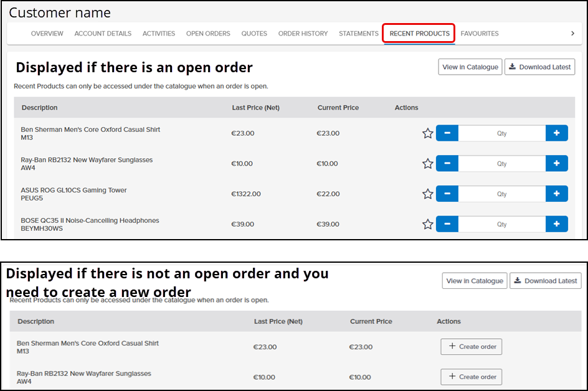Open the Favourites tab
The width and height of the screenshot is (588, 391).
(480, 34)
